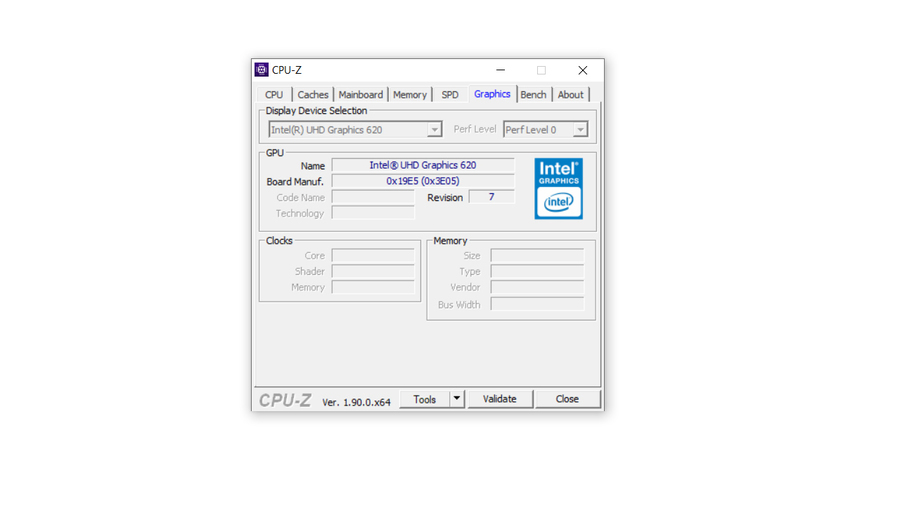Click the Clocks Core field
The height and width of the screenshot is (506, 900).
pos(373,255)
